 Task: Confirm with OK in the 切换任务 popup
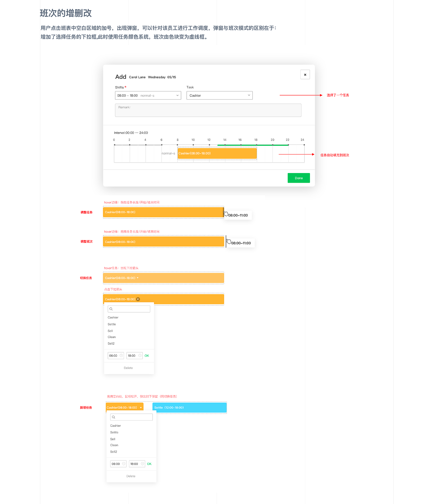click(x=147, y=356)
